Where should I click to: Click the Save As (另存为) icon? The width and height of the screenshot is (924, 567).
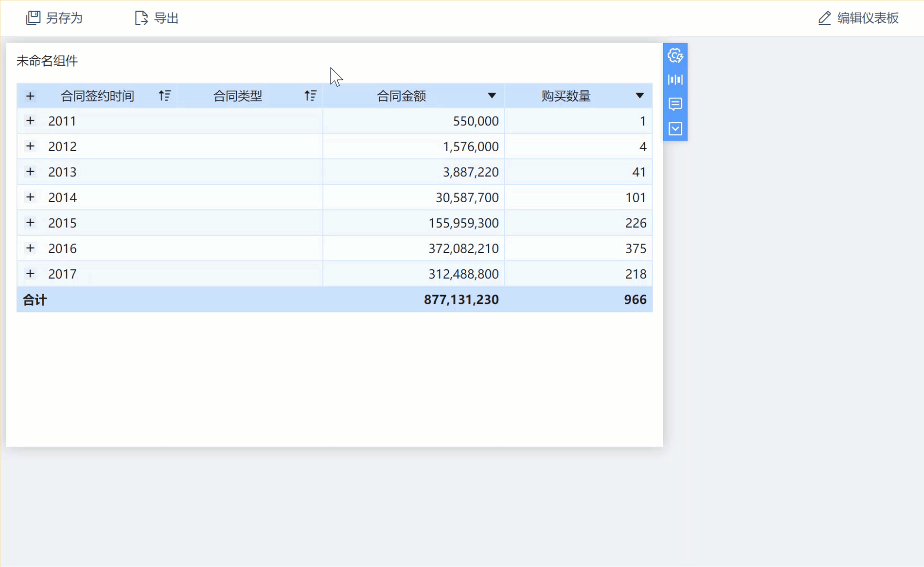click(x=33, y=18)
